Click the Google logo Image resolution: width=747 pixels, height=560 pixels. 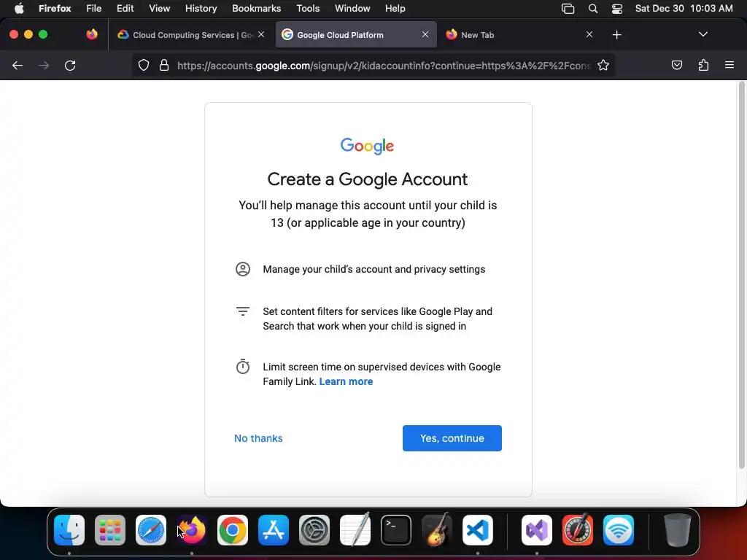(x=368, y=146)
